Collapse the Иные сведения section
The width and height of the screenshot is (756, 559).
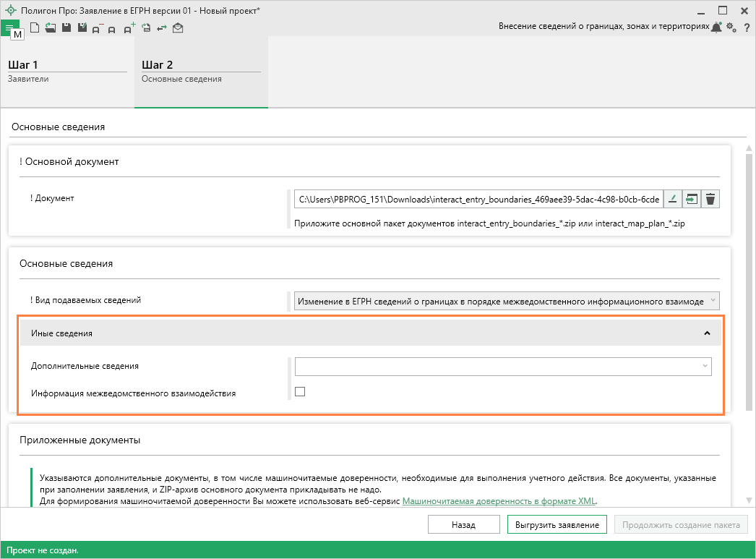[707, 333]
